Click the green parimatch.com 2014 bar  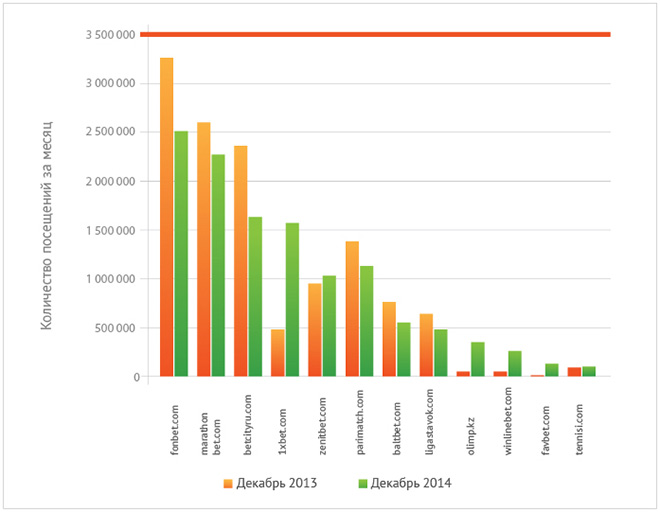[x=367, y=321]
